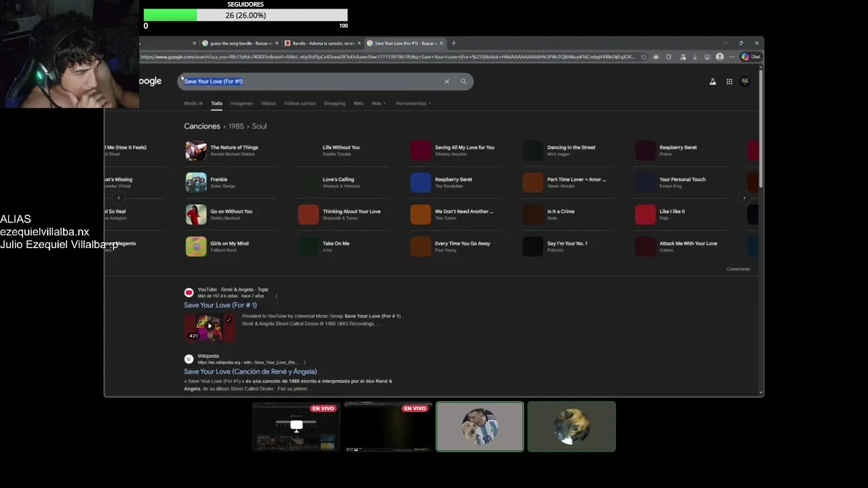The height and width of the screenshot is (488, 868).
Task: Click the Comentarios feedback link
Action: 738,269
